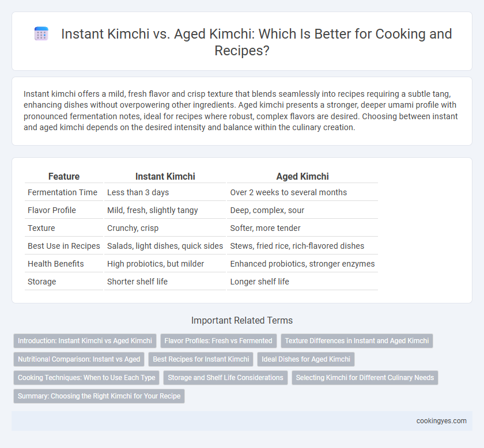Click the Feature column header
Viewport: 484px width, 448px height.
click(64, 176)
